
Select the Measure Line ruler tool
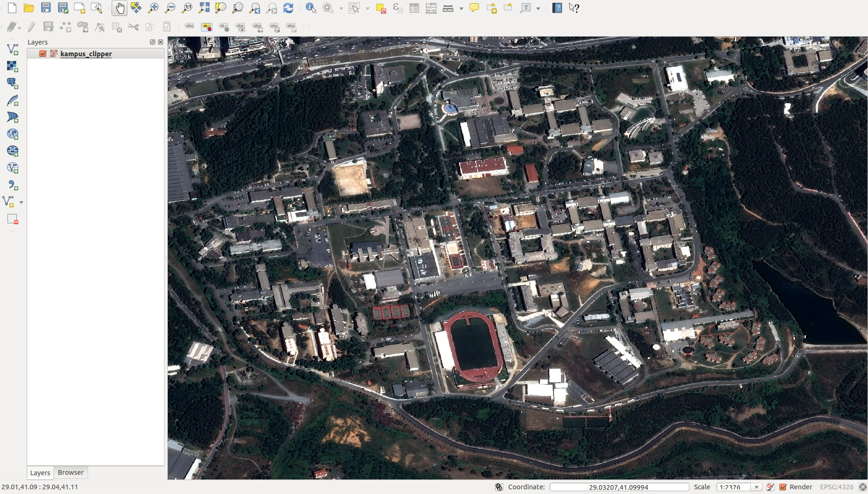[x=448, y=8]
